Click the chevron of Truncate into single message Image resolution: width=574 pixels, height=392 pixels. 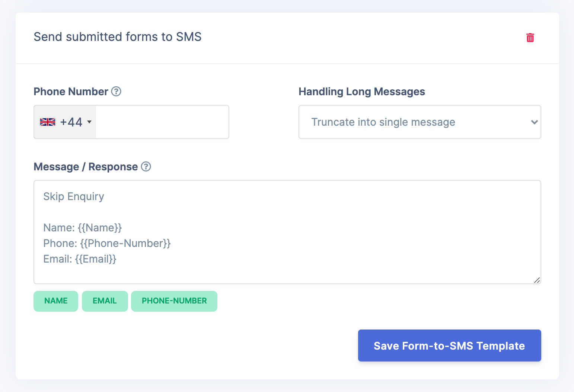click(x=534, y=122)
